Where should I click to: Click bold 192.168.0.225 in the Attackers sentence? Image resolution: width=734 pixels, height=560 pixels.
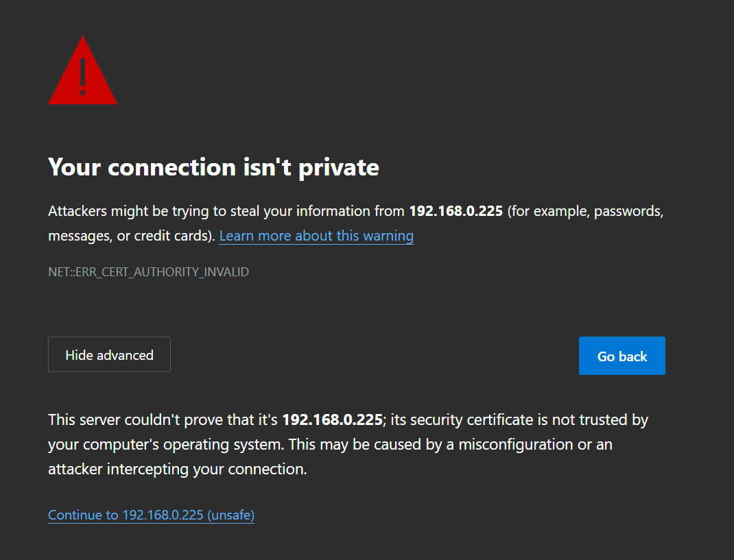click(456, 211)
